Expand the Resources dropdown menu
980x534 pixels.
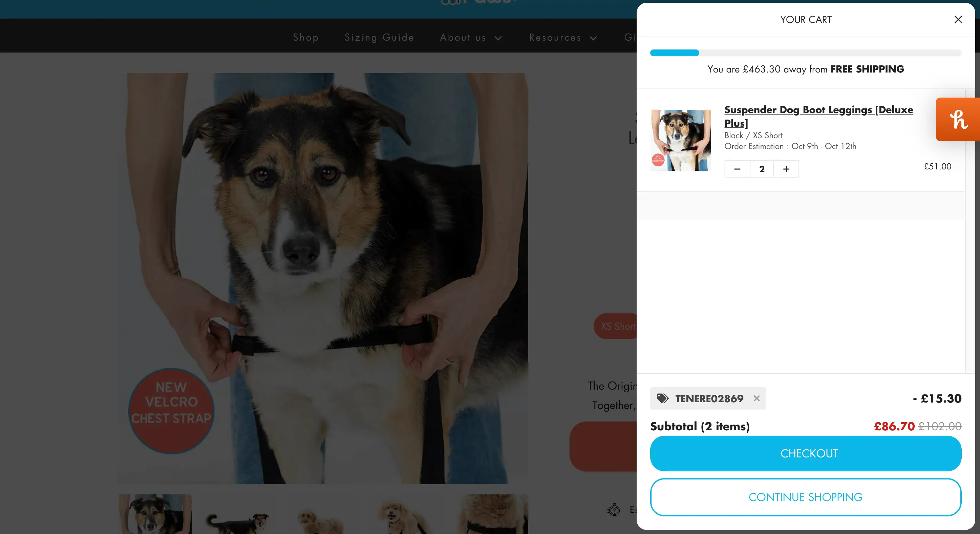(x=563, y=38)
